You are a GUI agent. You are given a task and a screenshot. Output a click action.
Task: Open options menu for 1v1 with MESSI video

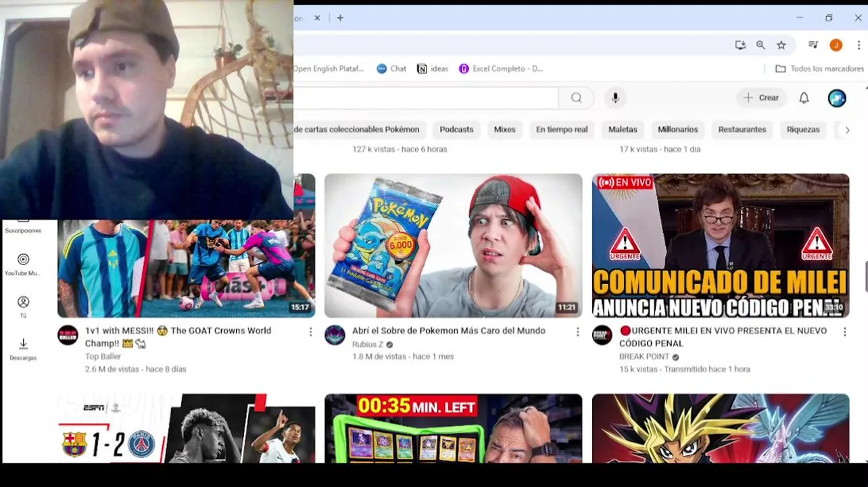[x=310, y=332]
